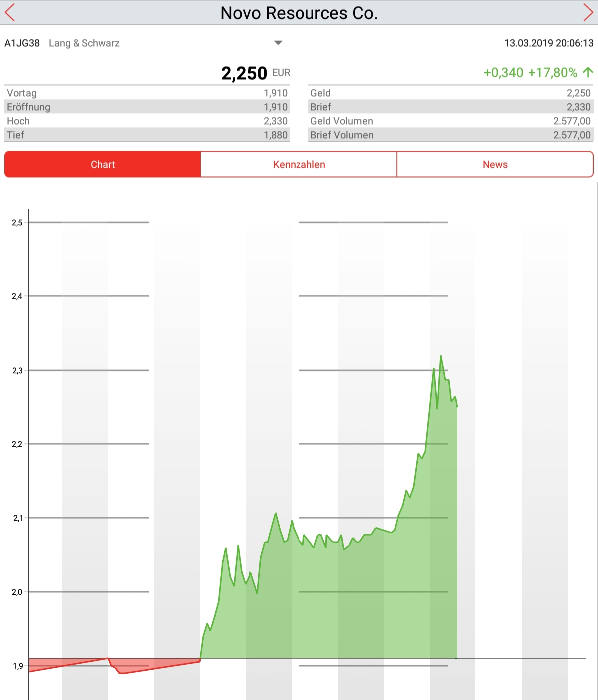The width and height of the screenshot is (598, 700).
Task: Select the Geld Volumen row
Action: click(x=450, y=121)
